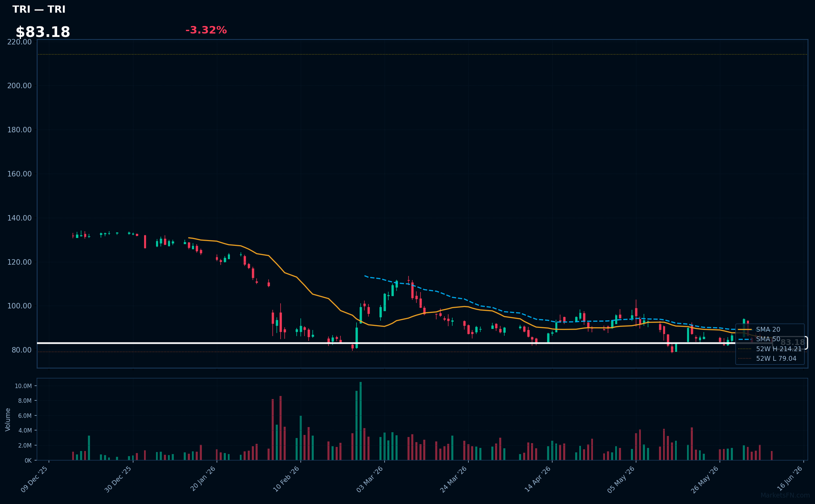The height and width of the screenshot is (504, 815).
Task: Click the "6.0M" volume axis label
Action: (25, 416)
